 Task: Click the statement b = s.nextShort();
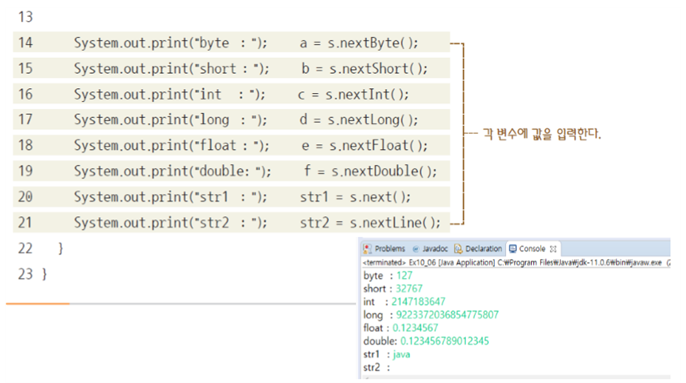point(364,69)
